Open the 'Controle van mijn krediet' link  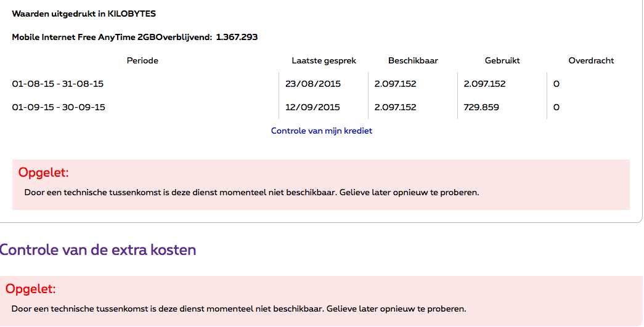322,131
